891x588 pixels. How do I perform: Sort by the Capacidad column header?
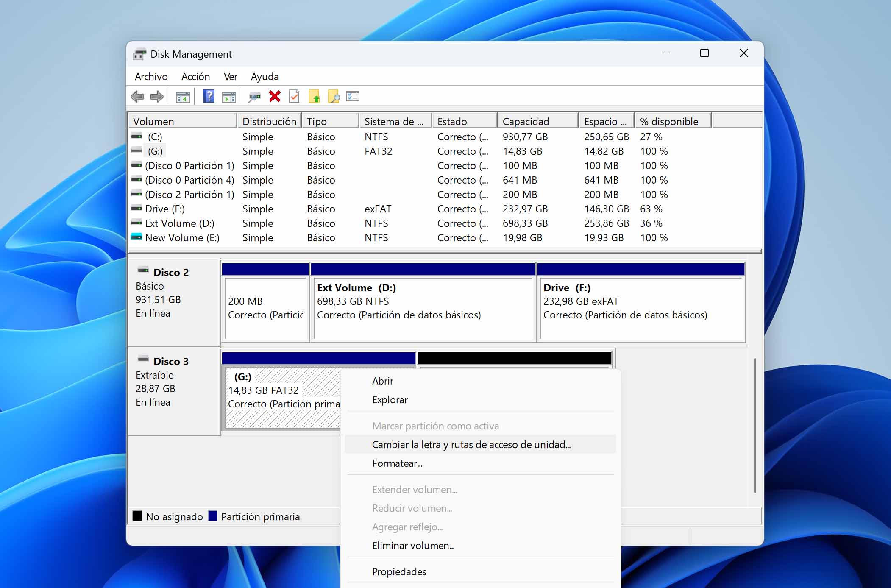(538, 121)
